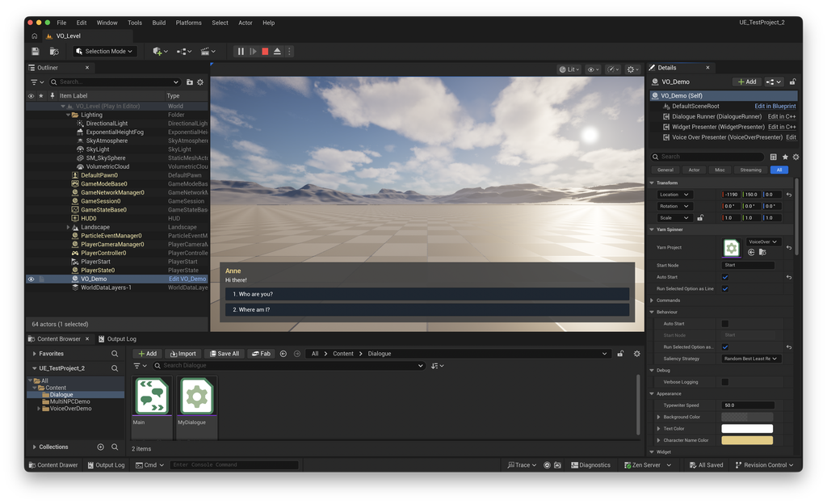The width and height of the screenshot is (827, 504).
Task: Click the Use Selected Asset arrow for Yarn Project
Action: (751, 253)
